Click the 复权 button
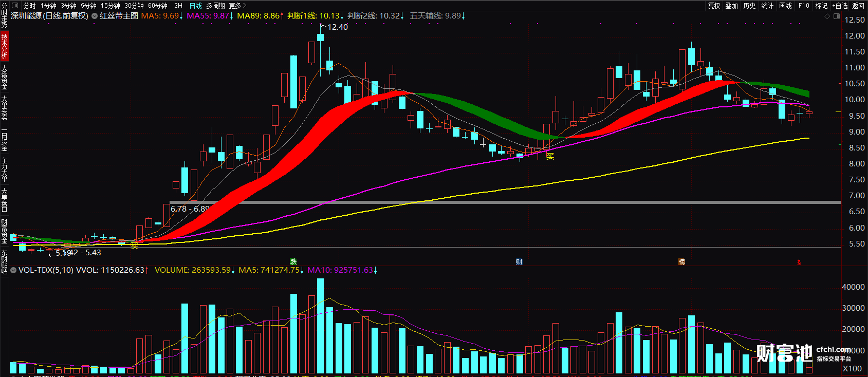Image resolution: width=868 pixels, height=377 pixels. (714, 6)
